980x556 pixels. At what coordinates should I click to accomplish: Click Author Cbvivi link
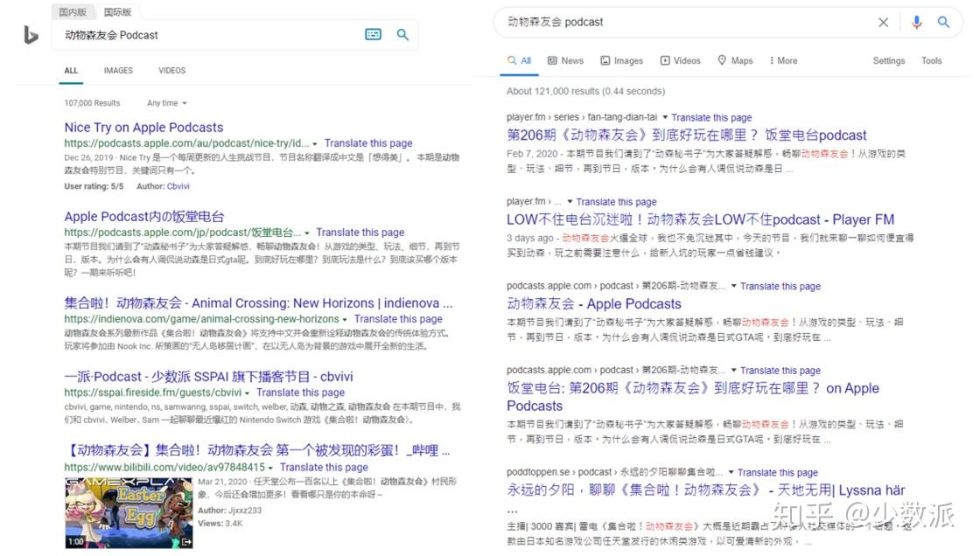point(178,186)
